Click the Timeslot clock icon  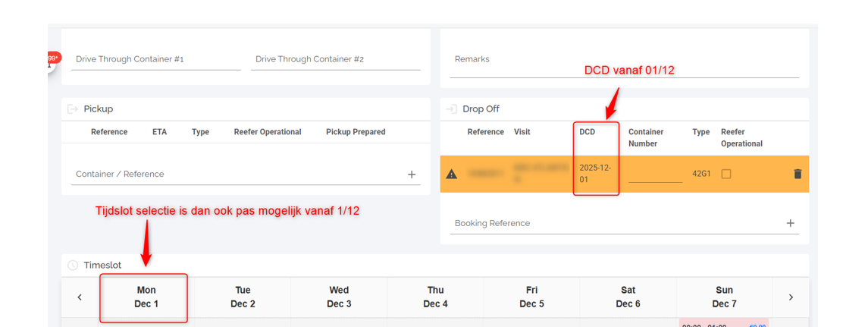coord(73,266)
